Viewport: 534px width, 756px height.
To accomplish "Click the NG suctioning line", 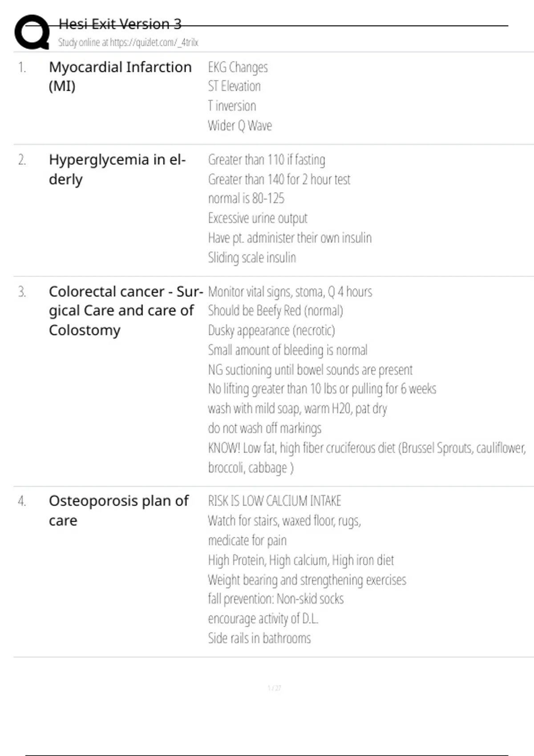I will (310, 370).
